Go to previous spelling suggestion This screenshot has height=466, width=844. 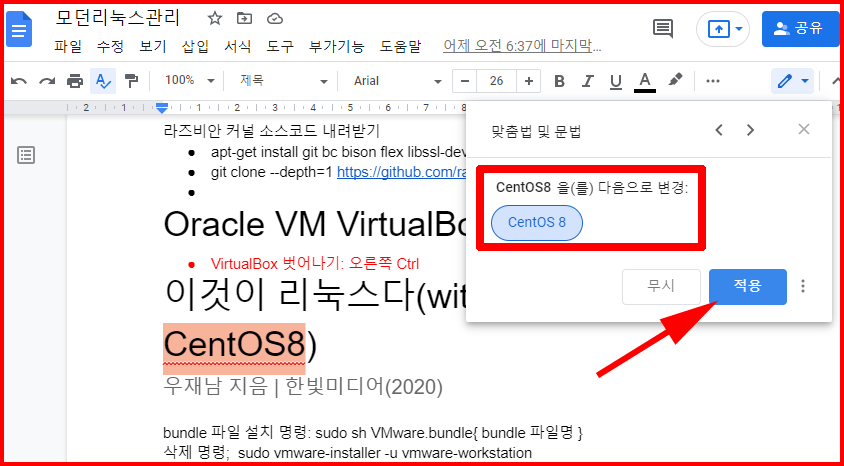click(719, 130)
